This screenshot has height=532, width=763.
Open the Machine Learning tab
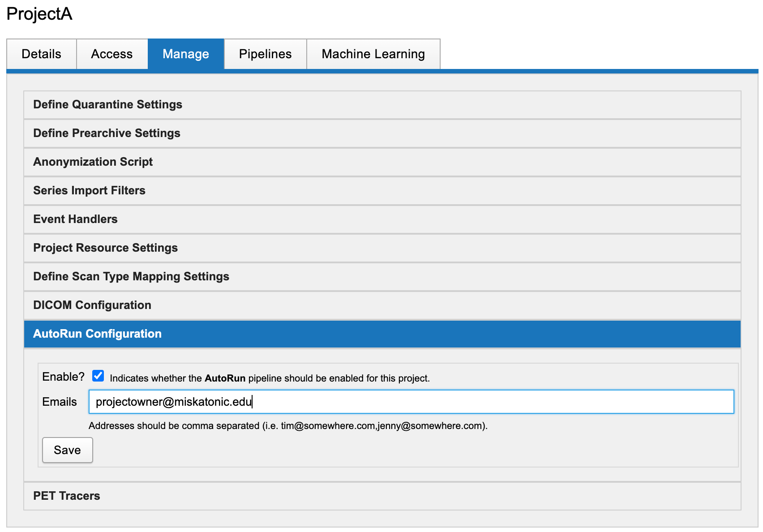tap(373, 54)
